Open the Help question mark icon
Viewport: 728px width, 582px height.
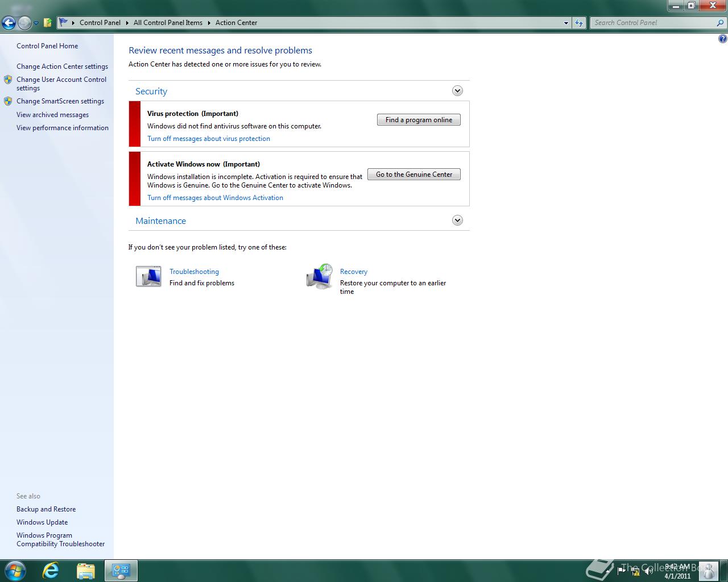pyautogui.click(x=722, y=39)
